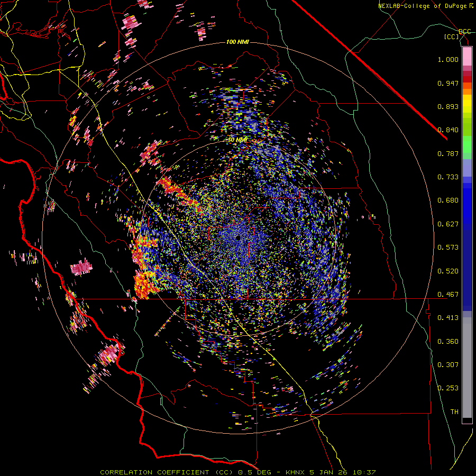
Task: Select the 0.413 scale value
Action: click(448, 318)
